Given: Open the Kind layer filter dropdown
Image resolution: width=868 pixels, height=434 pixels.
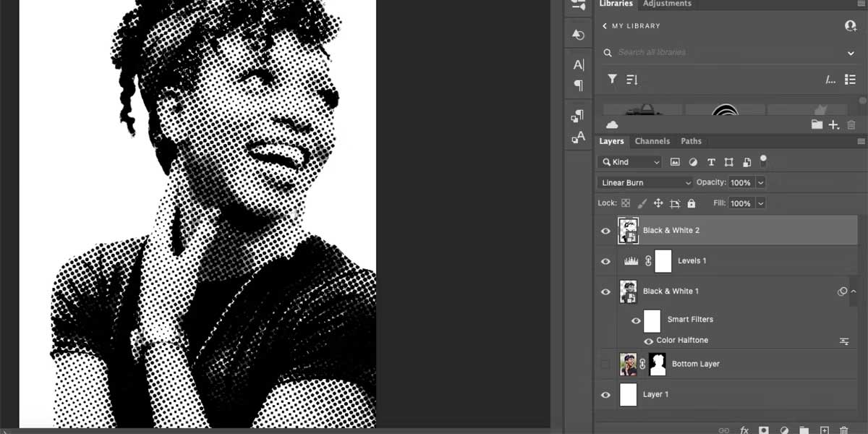Looking at the screenshot, I should coord(631,162).
